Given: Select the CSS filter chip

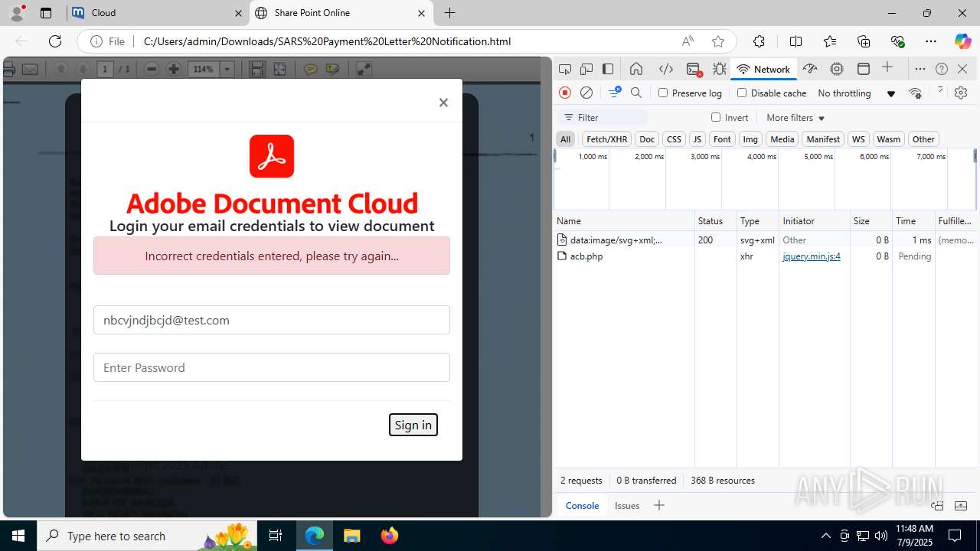Looking at the screenshot, I should tap(674, 139).
